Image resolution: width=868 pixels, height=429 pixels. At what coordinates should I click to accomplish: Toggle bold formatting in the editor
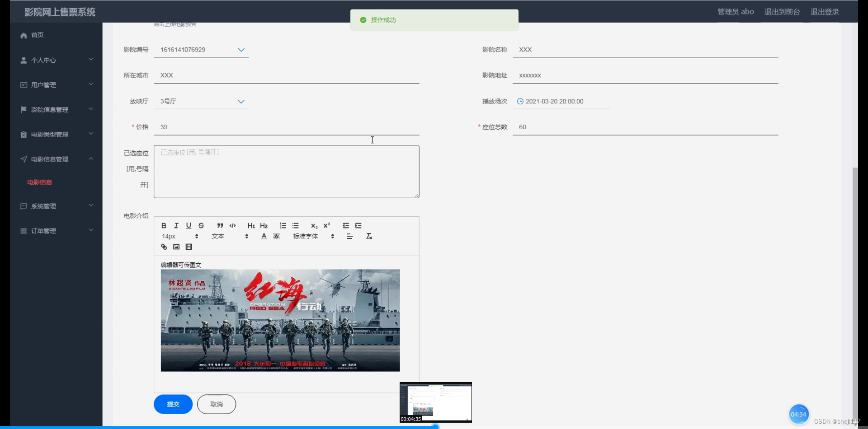tap(164, 225)
